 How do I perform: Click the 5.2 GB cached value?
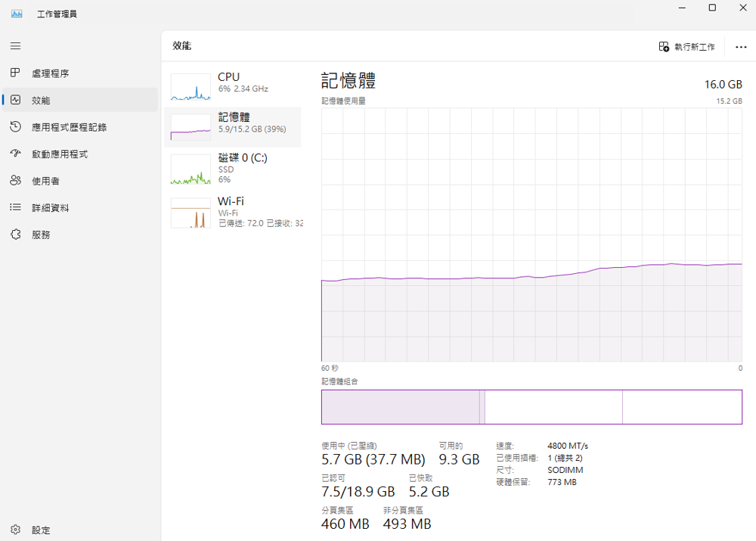429,491
